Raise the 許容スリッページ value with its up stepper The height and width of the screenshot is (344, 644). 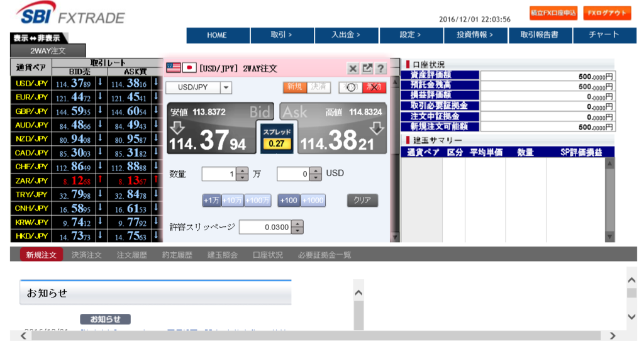point(297,224)
